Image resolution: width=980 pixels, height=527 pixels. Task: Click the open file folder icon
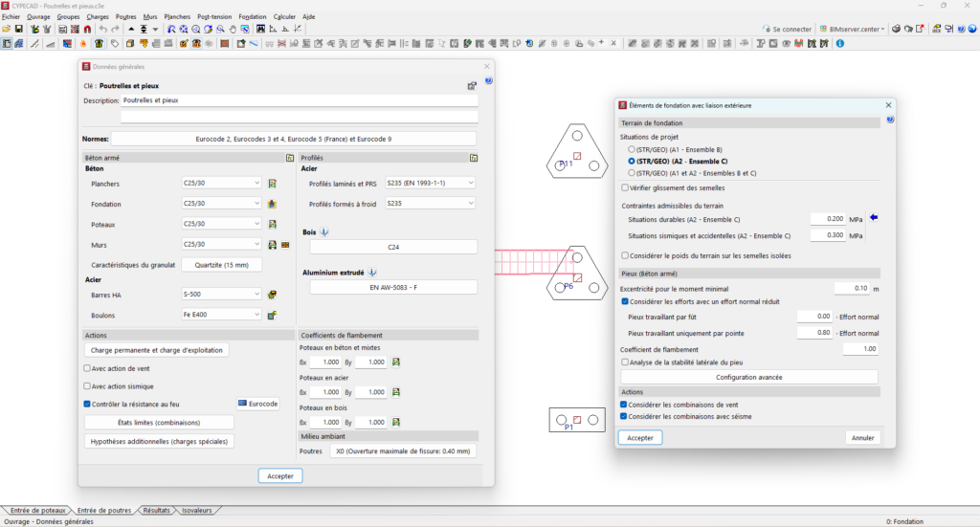[x=7, y=30]
